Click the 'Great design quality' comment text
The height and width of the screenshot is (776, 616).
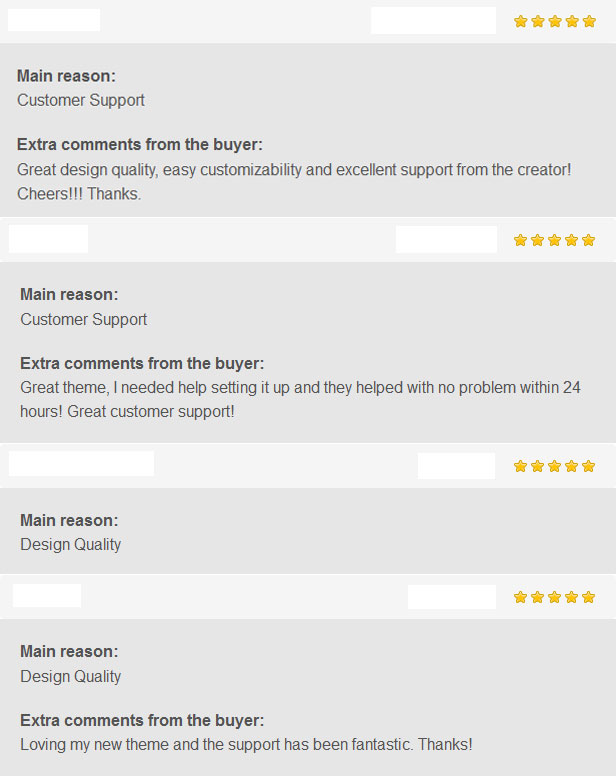(x=294, y=182)
